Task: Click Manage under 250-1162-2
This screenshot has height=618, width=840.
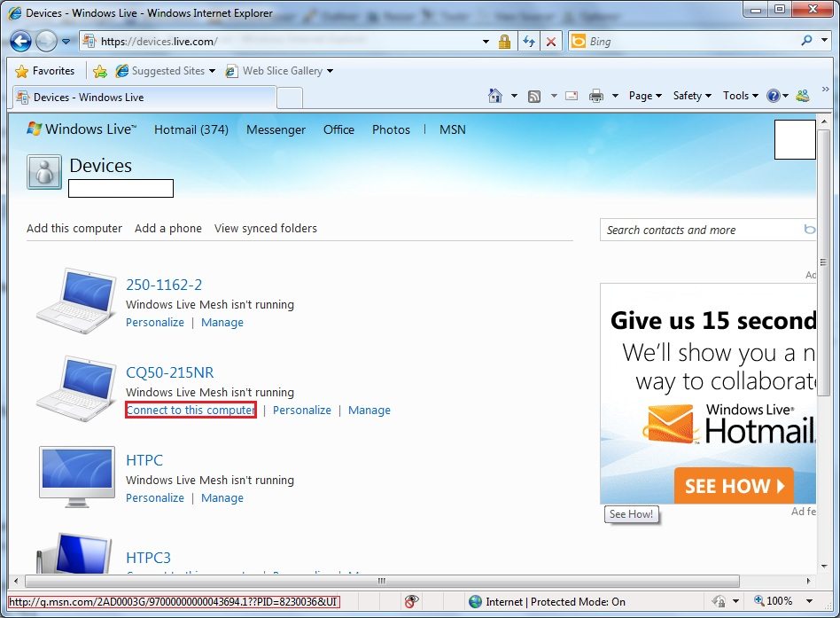Action: point(222,323)
